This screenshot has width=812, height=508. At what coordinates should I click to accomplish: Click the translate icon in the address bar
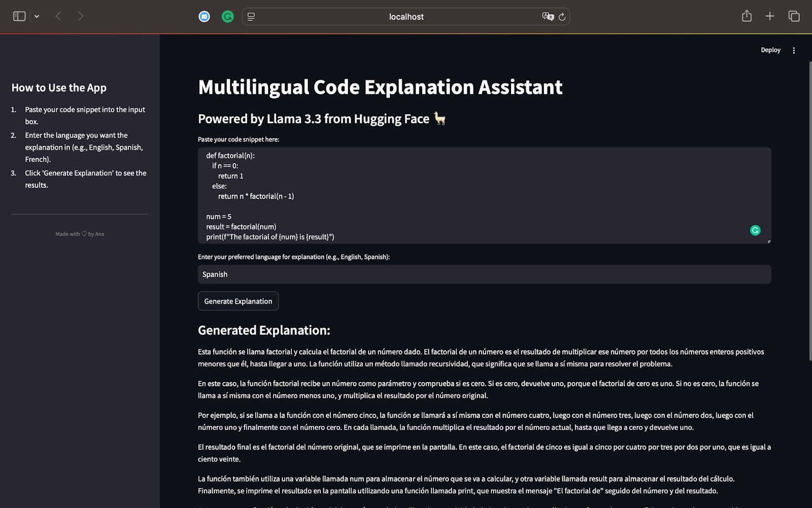click(547, 16)
